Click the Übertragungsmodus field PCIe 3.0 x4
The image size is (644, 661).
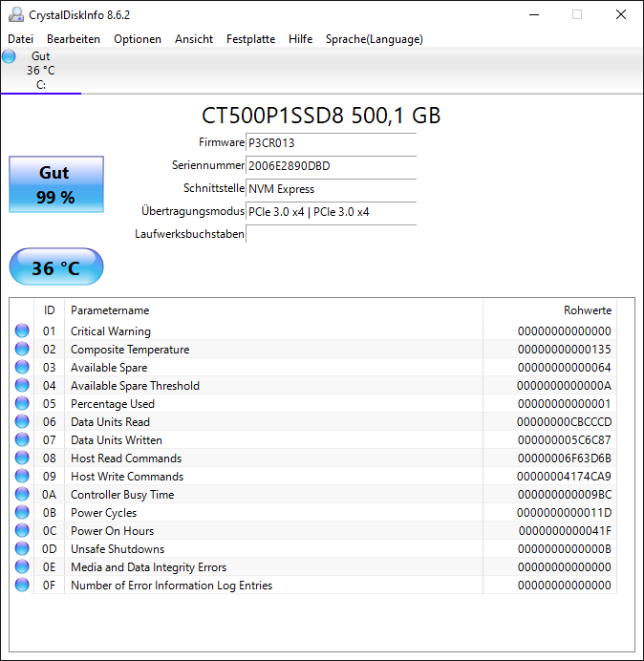click(331, 212)
